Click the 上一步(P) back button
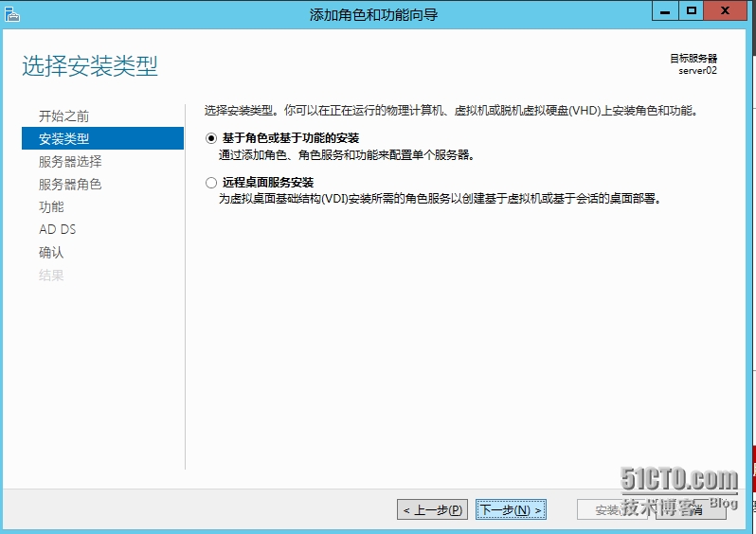The width and height of the screenshot is (756, 534). coord(433,509)
